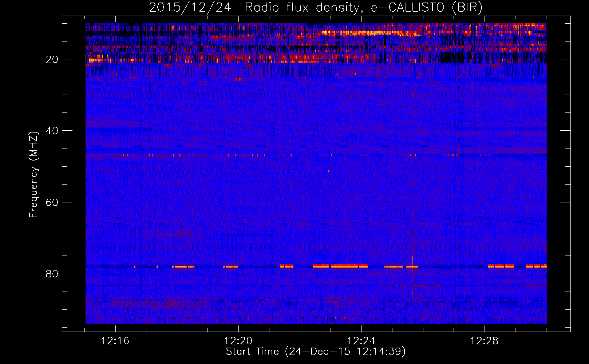Click the 80 frequency axis label
589x364 pixels.
52,274
